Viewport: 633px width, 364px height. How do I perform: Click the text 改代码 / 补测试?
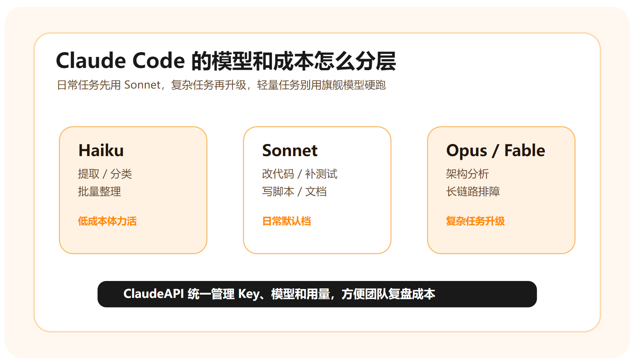(300, 174)
